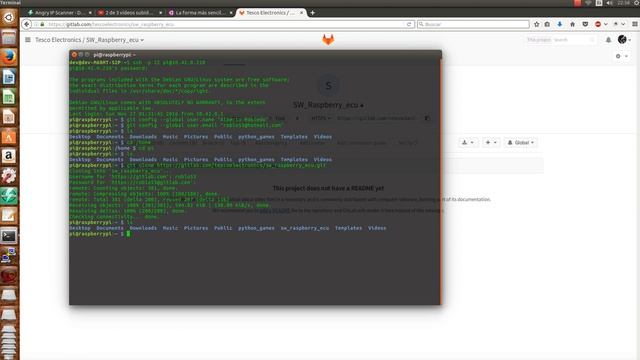Click the pi@raspberrypi terminal title bar
This screenshot has height=360, width=640.
256,54
